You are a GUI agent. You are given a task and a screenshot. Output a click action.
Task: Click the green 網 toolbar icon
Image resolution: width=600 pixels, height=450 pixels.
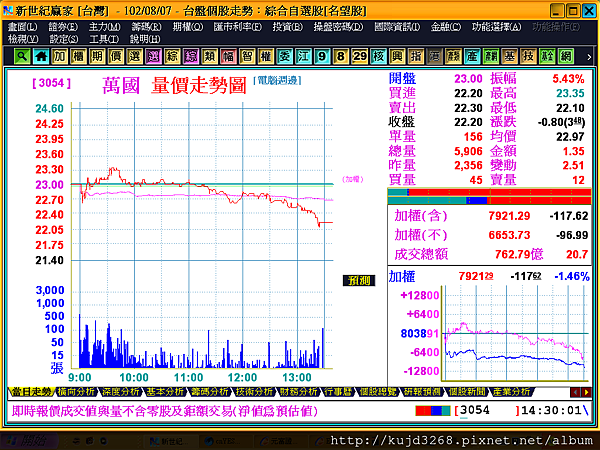566,56
